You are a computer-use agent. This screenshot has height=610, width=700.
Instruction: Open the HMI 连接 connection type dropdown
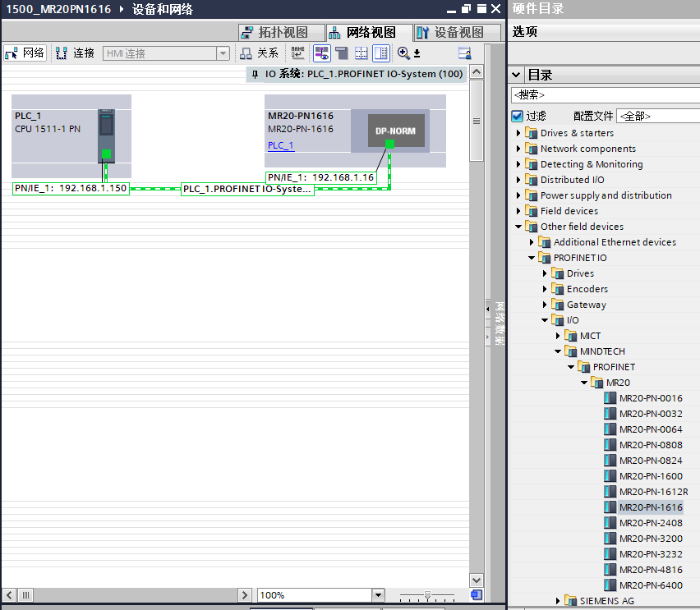[223, 53]
